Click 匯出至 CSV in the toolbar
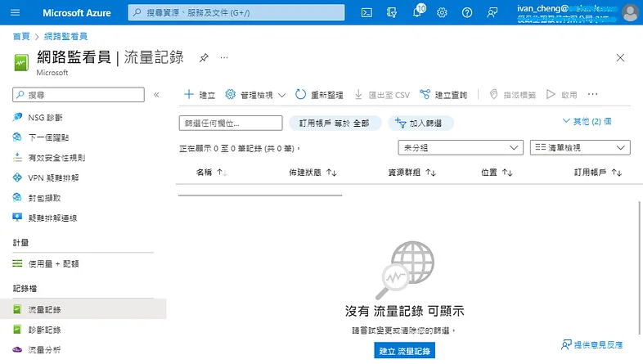 point(382,95)
